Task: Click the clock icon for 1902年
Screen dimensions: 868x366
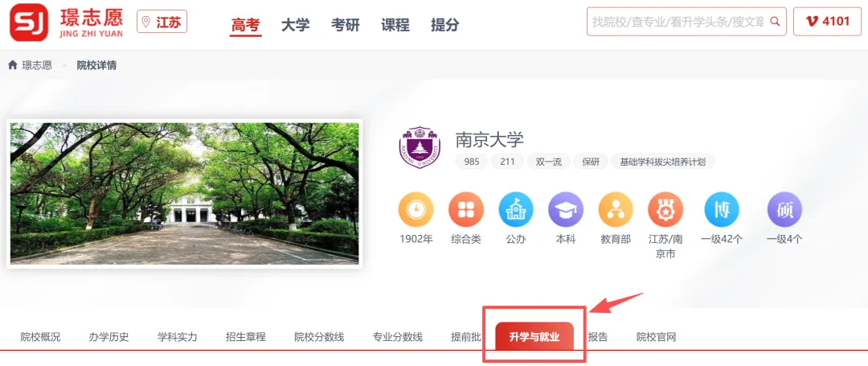Action: point(416,210)
